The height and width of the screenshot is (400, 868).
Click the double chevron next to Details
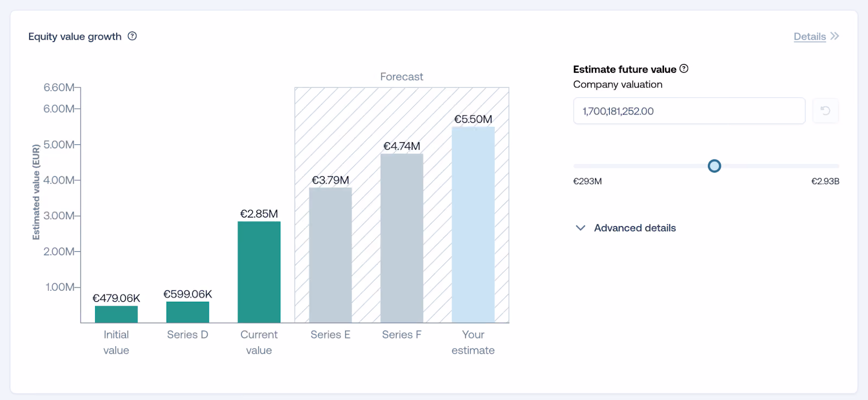coord(835,36)
